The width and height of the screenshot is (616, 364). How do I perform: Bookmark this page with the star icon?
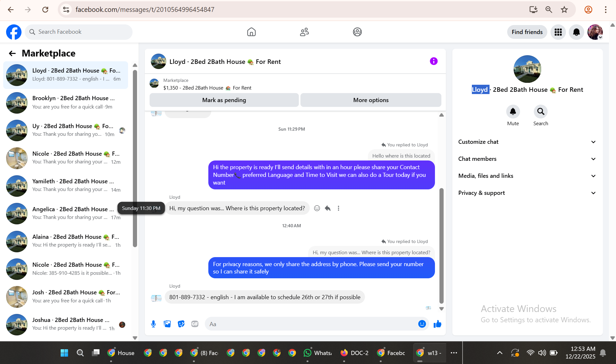click(564, 10)
